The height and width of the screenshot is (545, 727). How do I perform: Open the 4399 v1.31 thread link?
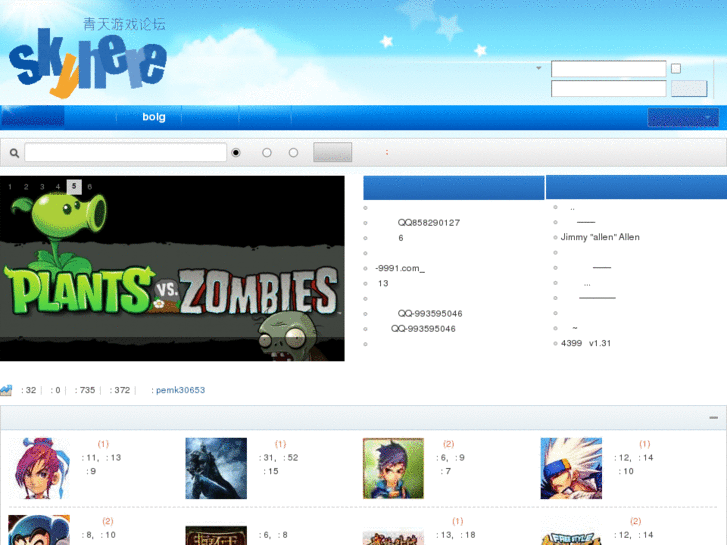586,343
